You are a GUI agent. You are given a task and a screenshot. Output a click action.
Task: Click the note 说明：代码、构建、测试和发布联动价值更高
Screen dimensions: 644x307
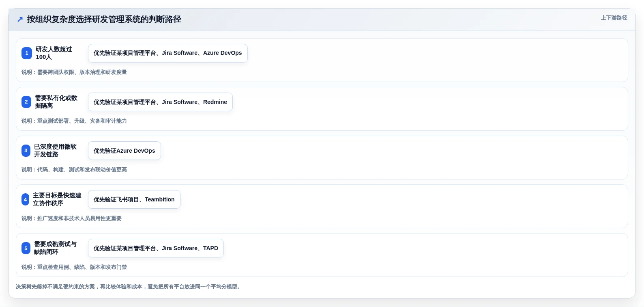tap(74, 170)
